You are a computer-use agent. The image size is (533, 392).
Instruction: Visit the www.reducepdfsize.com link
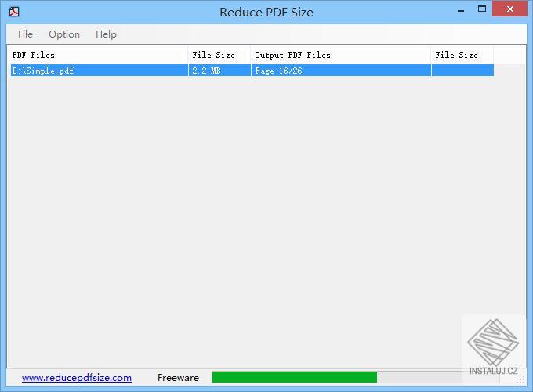point(77,378)
